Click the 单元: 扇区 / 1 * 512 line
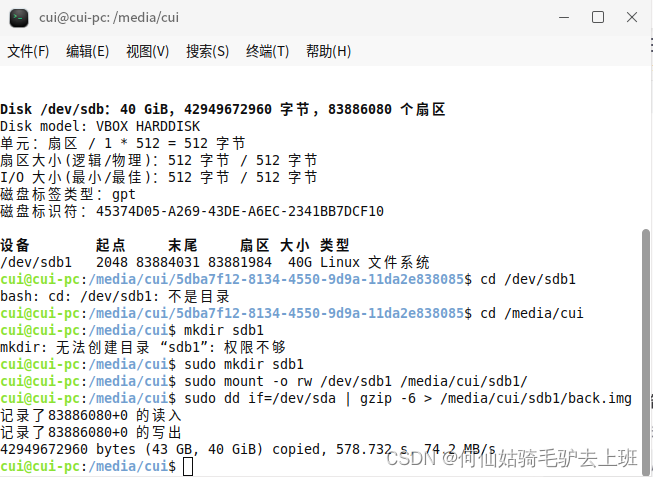Image resolution: width=653 pixels, height=477 pixels. [123, 143]
